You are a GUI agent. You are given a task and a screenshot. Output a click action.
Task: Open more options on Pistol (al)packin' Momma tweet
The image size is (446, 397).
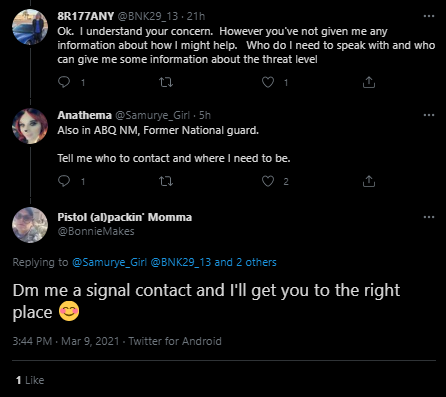[x=429, y=217]
